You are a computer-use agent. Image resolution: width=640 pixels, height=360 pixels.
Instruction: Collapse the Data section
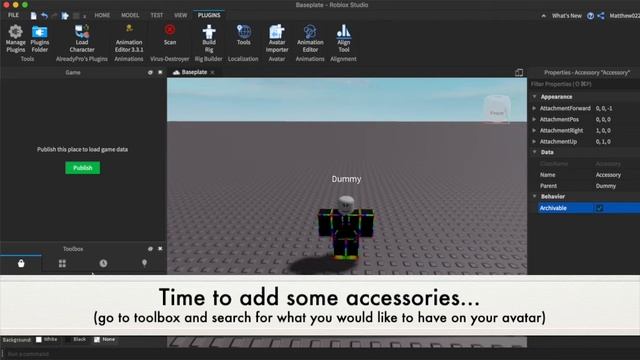tap(534, 152)
